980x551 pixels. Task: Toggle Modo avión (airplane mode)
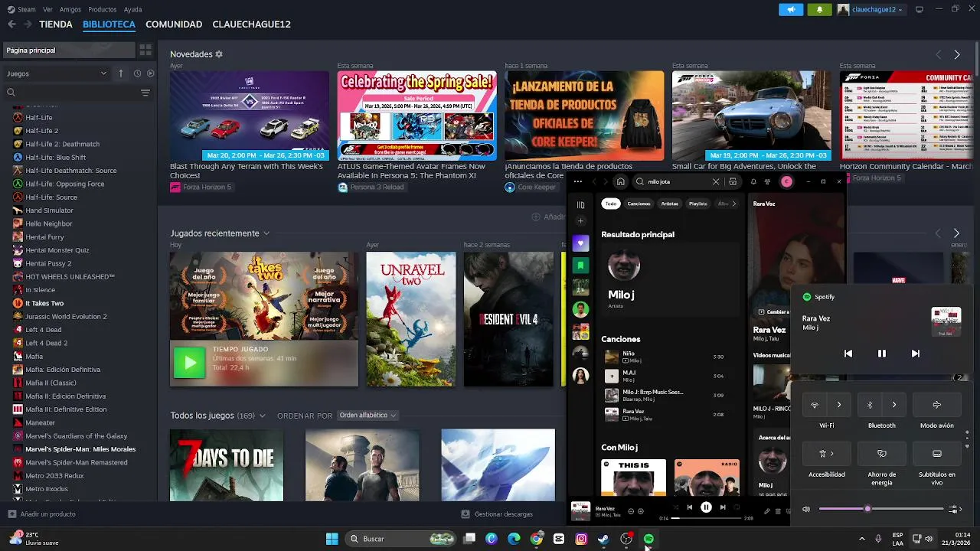tap(936, 405)
